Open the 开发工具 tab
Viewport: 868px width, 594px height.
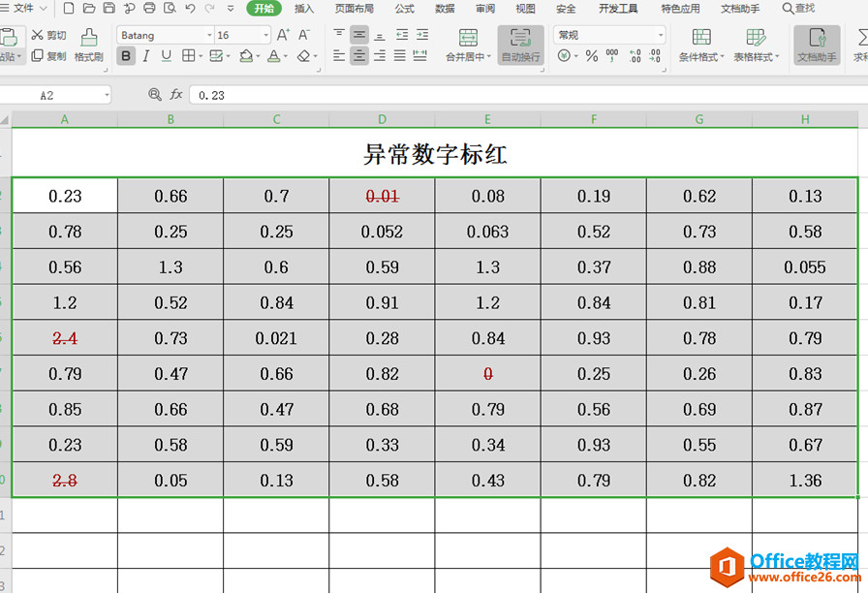(x=618, y=9)
